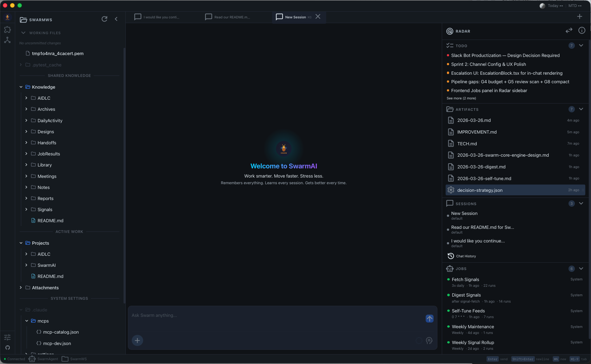Click the dashed circle icon in input bar

click(419, 341)
